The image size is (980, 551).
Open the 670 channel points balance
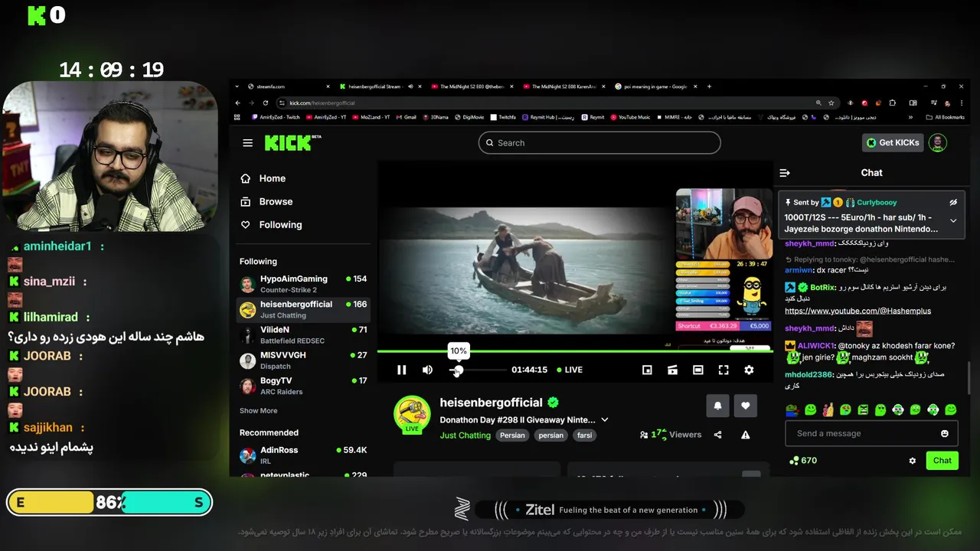[803, 461]
